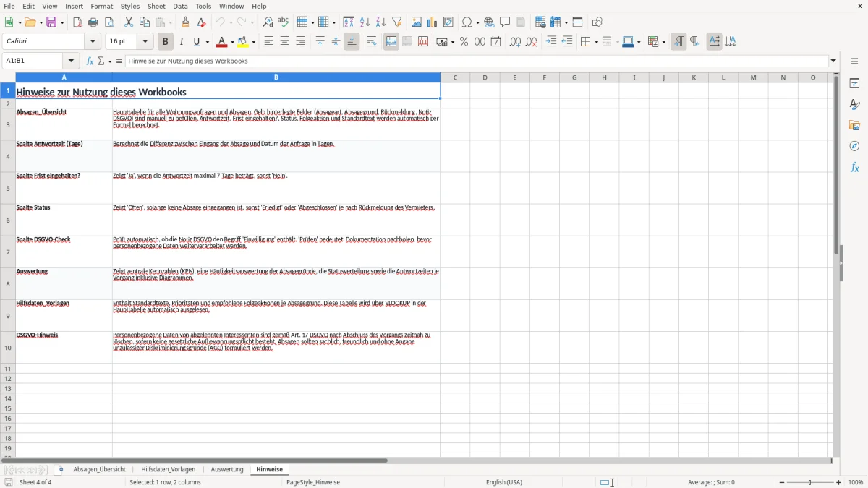Toggle Center Horizontally
868x488 pixels.
click(284, 42)
